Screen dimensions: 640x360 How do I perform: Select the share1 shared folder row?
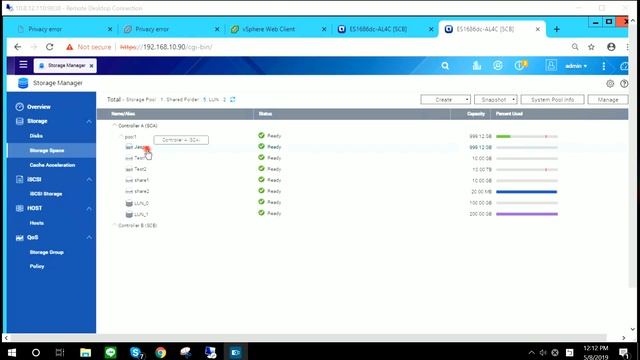[x=362, y=180]
